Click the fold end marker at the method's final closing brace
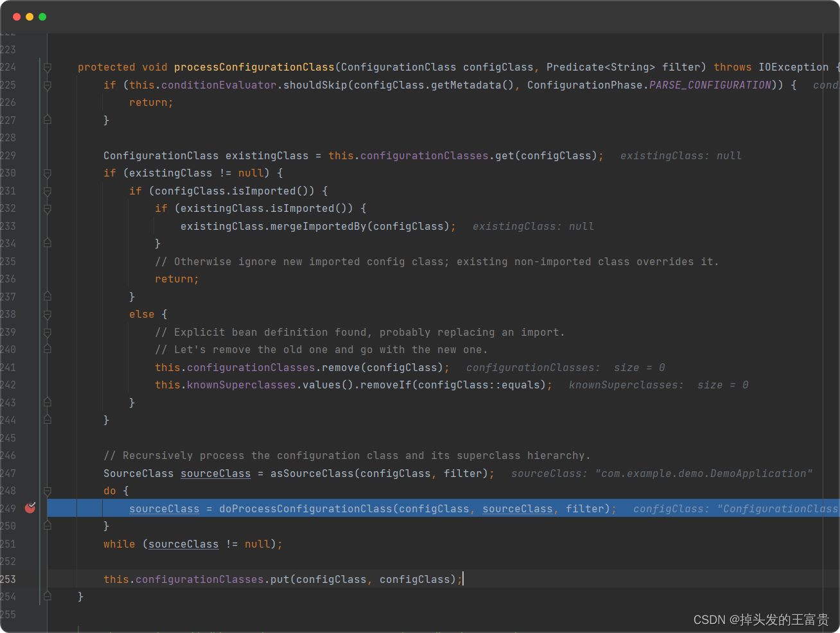840x633 pixels. [x=48, y=596]
